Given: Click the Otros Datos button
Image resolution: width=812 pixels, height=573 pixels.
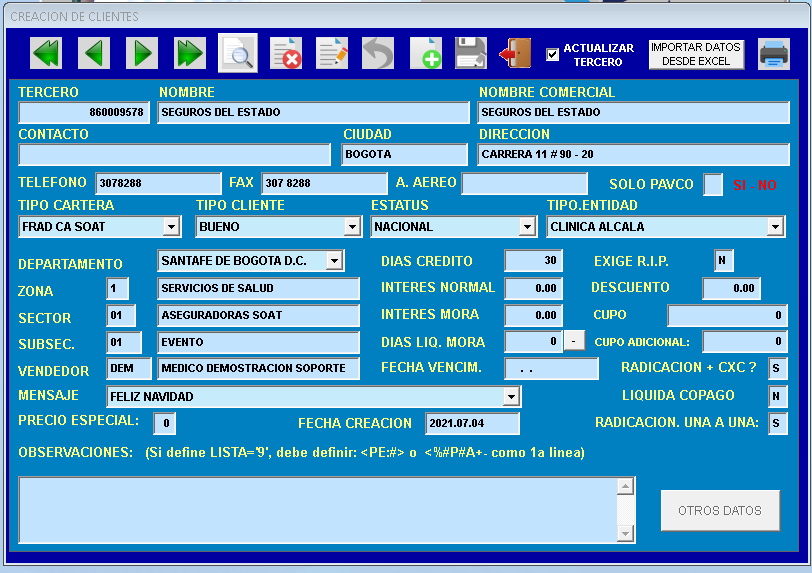Looking at the screenshot, I should tap(720, 510).
